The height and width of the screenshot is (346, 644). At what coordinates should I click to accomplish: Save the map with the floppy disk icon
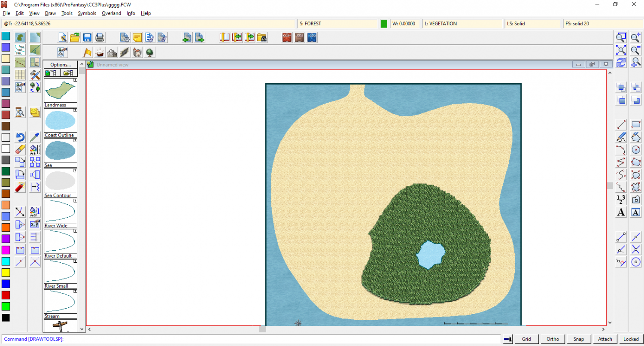(87, 37)
